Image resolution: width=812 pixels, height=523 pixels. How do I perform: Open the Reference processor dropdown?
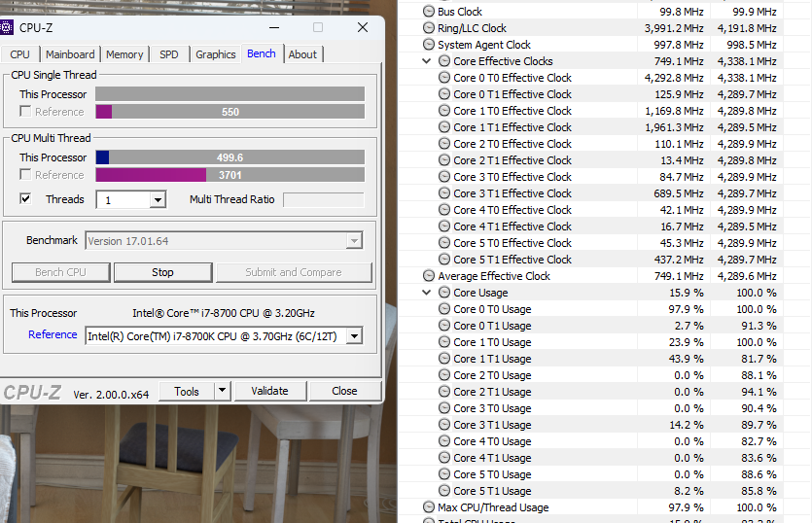point(354,336)
